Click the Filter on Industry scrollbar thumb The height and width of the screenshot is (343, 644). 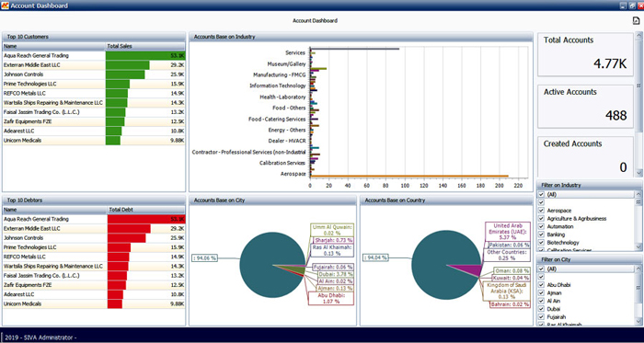click(x=638, y=202)
